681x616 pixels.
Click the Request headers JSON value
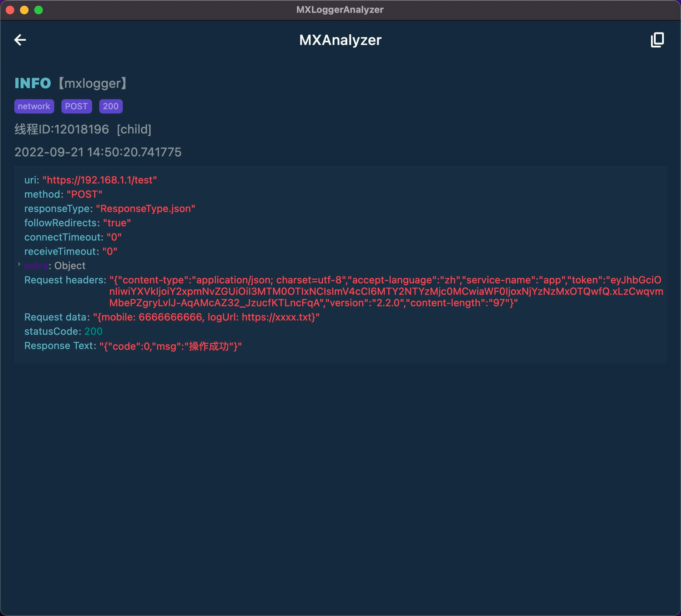click(x=386, y=291)
